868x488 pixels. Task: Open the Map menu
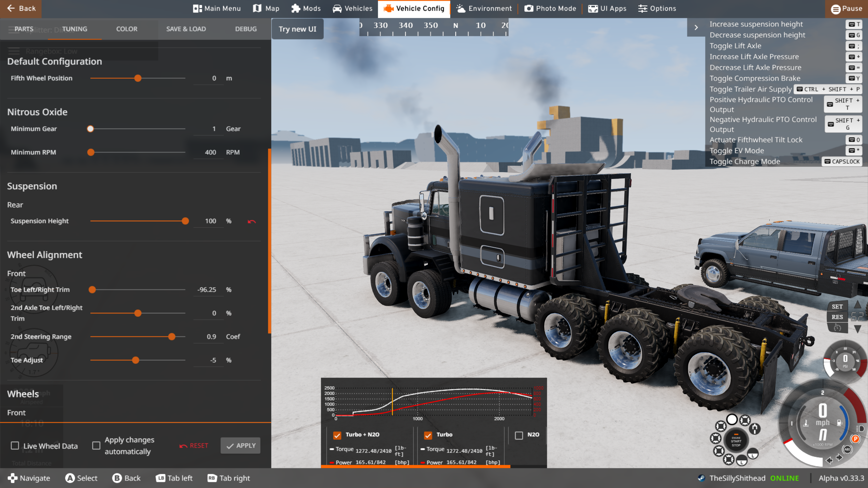coord(266,8)
